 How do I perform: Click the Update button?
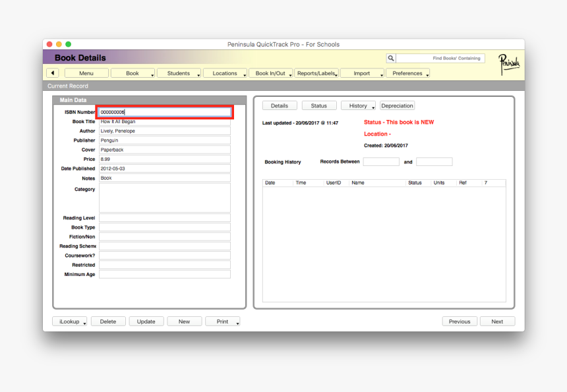[146, 322]
